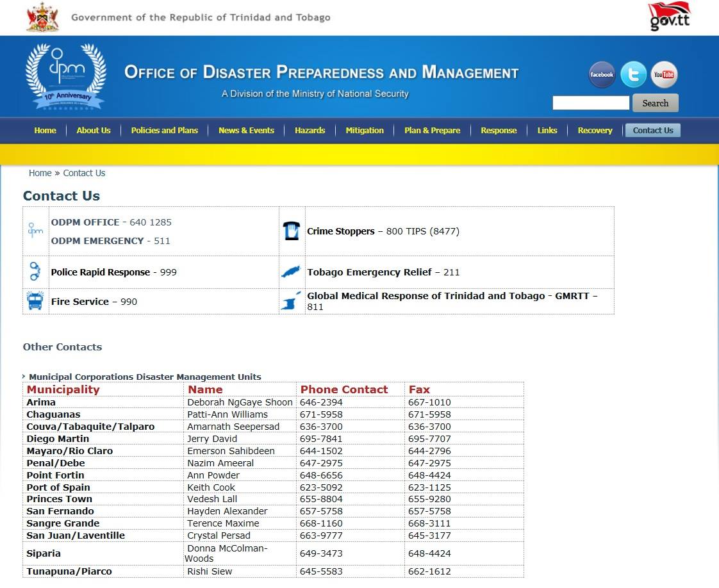This screenshot has height=588, width=719.
Task: Click the Police Rapid Response handcuffs icon
Action: 35,272
